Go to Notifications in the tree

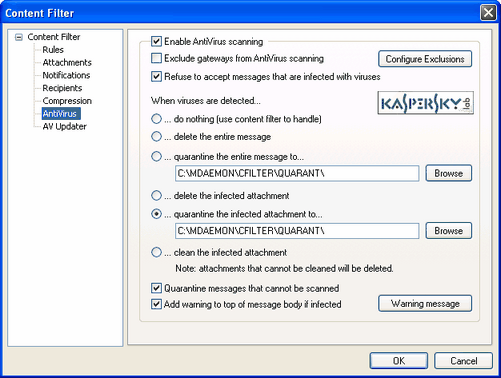coord(66,75)
